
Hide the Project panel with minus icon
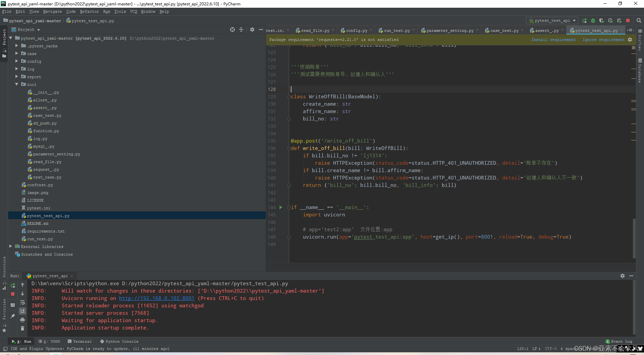(x=261, y=30)
